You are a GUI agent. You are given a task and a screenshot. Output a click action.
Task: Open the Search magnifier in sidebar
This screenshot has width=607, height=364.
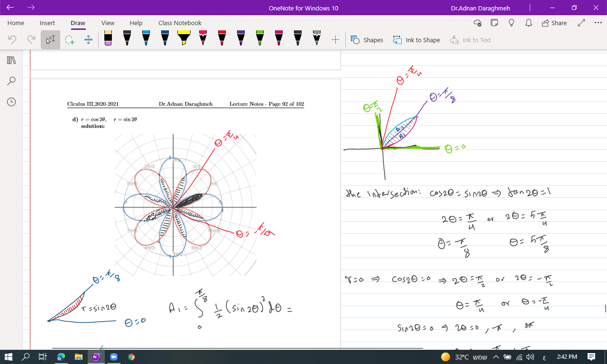[11, 81]
